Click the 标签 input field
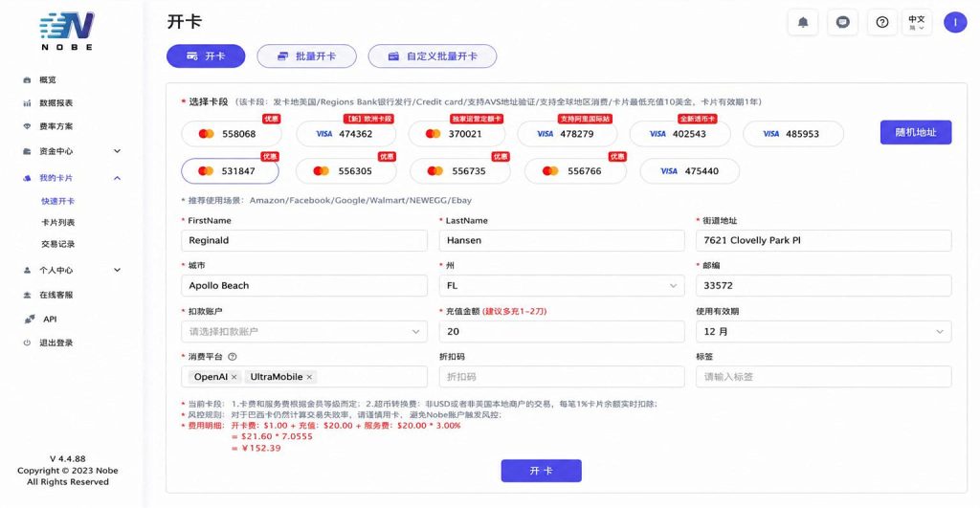This screenshot has height=508, width=980. (824, 377)
